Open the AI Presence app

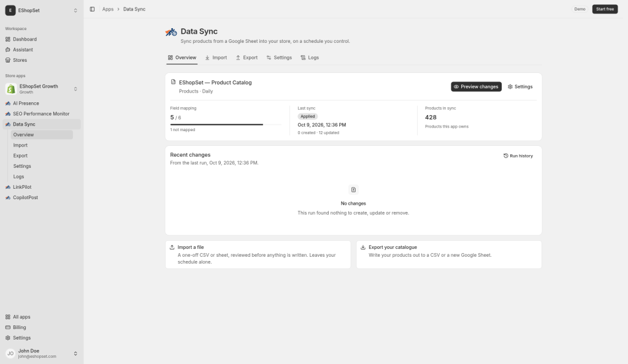(42, 103)
